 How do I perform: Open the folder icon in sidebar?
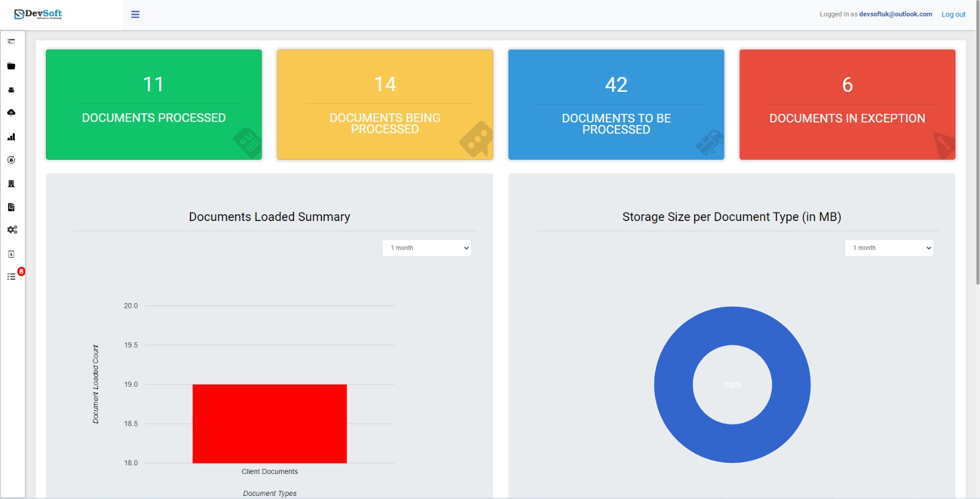coord(11,66)
